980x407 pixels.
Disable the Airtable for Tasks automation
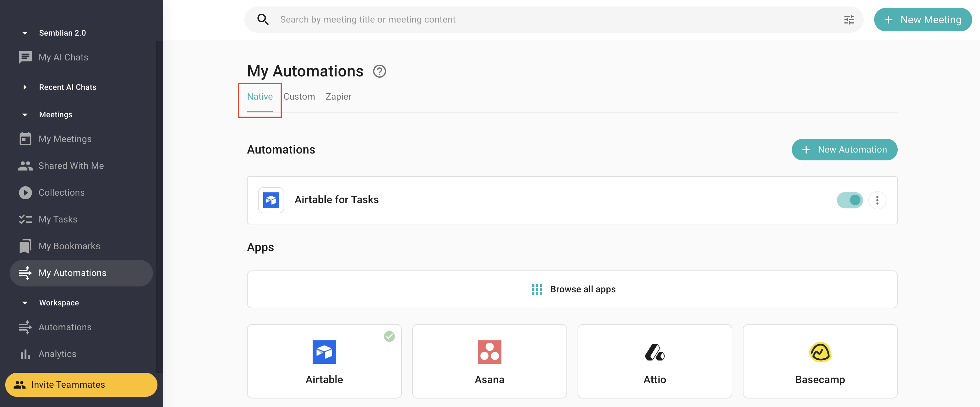(850, 200)
